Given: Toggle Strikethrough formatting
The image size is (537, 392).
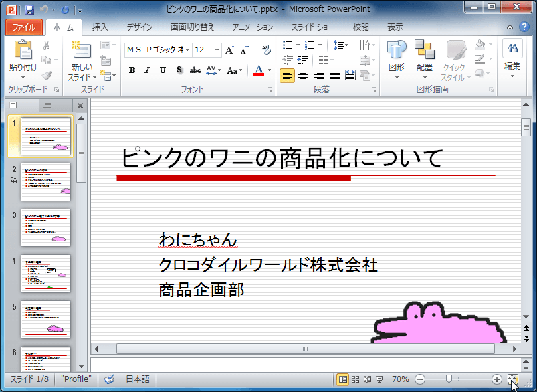Looking at the screenshot, I should point(195,70).
